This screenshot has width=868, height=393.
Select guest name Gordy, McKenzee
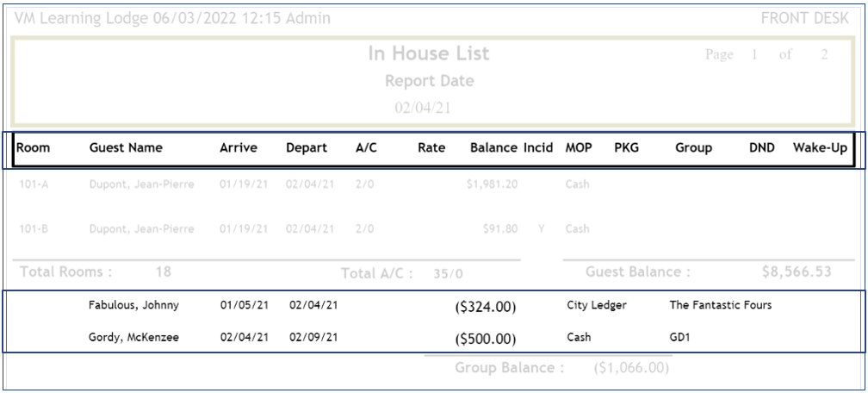click(126, 337)
